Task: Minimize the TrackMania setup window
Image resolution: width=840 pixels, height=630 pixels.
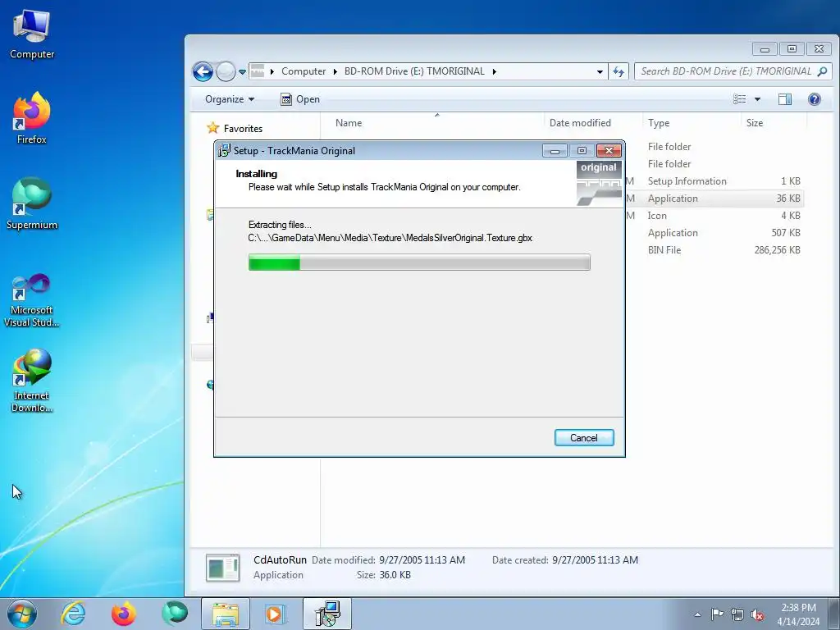Action: click(555, 151)
